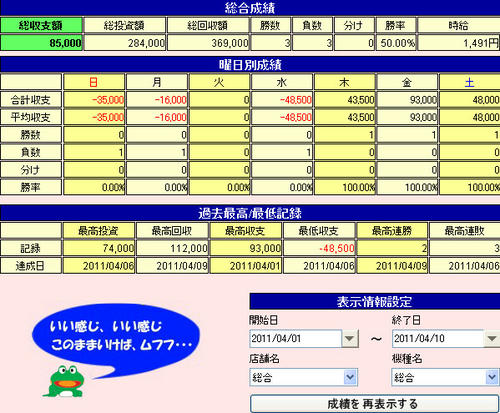The width and height of the screenshot is (500, 413).
Task: Open the 開始日 date dropdown arrow
Action: pyautogui.click(x=350, y=339)
